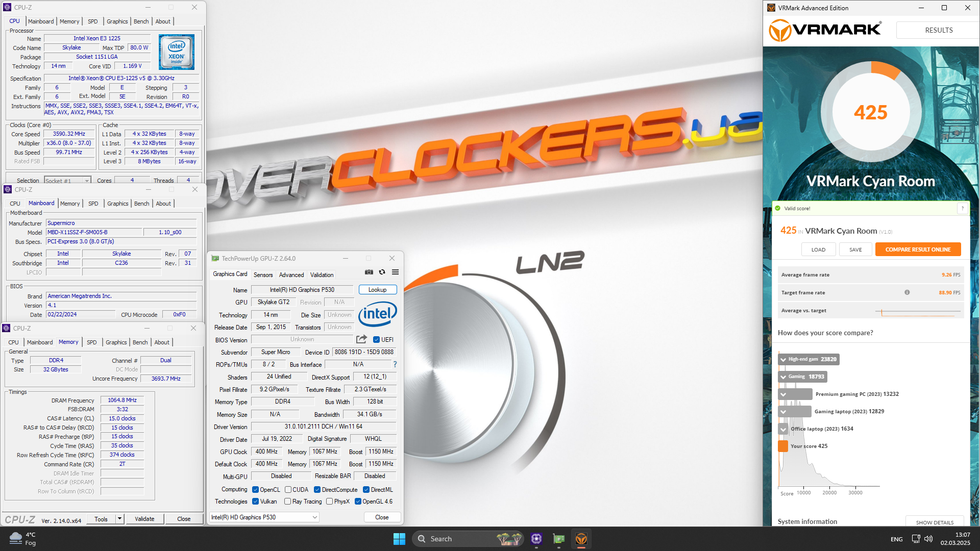Toggle the DirectCompute checkbox

click(317, 490)
